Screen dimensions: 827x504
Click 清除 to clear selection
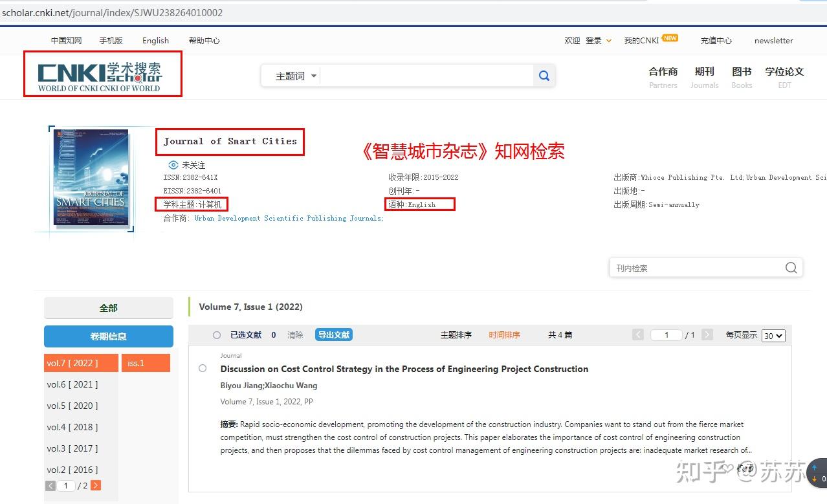295,334
